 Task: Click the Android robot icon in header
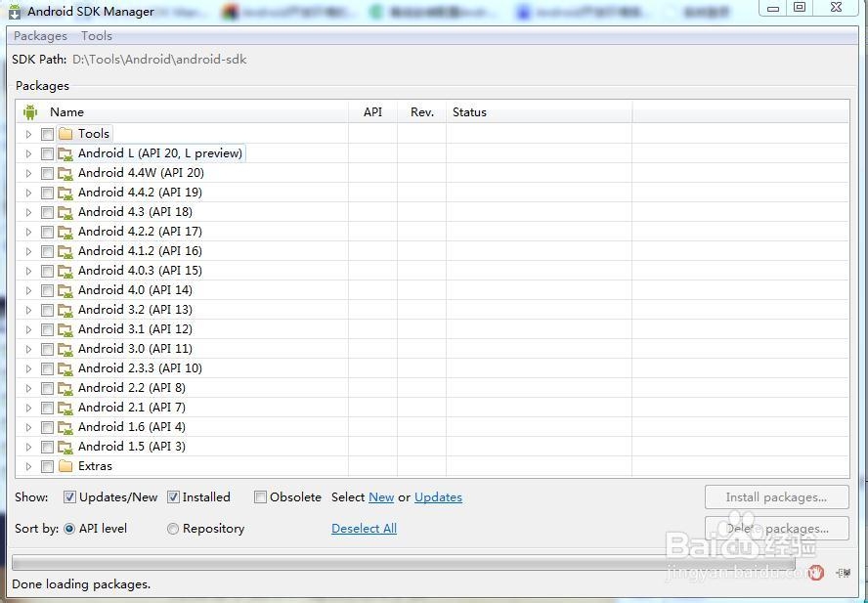tap(30, 112)
